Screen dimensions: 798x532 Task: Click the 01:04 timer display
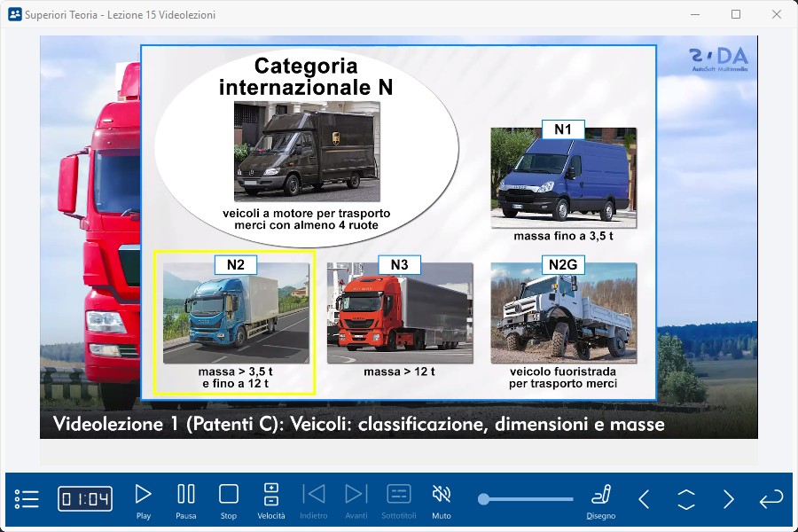85,499
